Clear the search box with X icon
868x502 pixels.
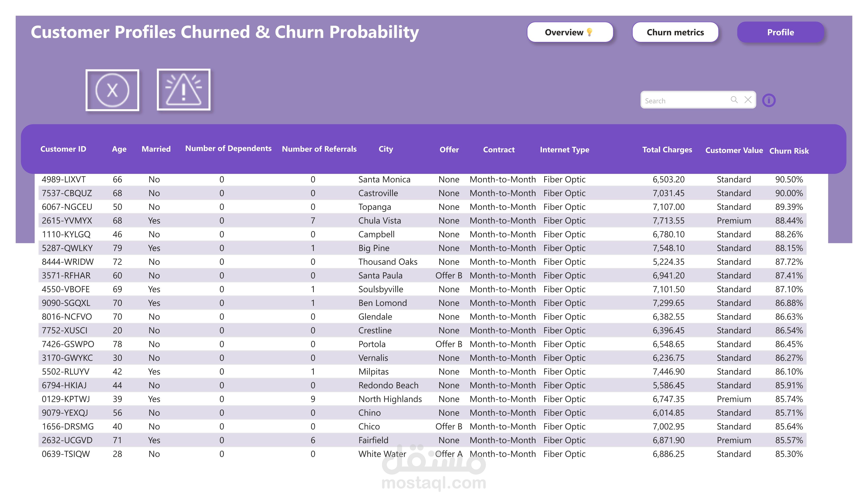click(748, 100)
